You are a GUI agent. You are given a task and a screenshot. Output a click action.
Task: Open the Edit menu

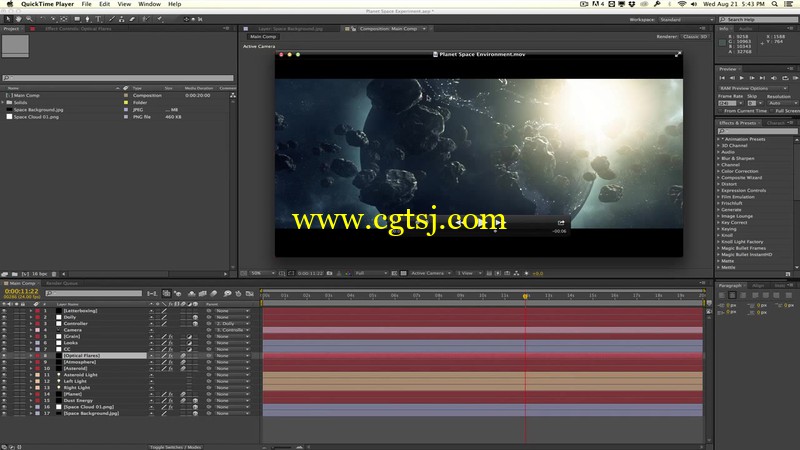point(105,4)
